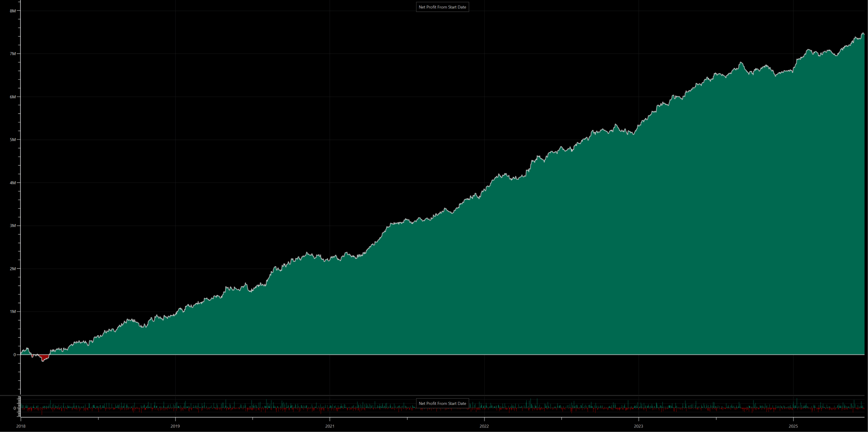Screen dimensions: 868x432
Task: Click the 6M value on the vertical axis
Action: (13, 97)
